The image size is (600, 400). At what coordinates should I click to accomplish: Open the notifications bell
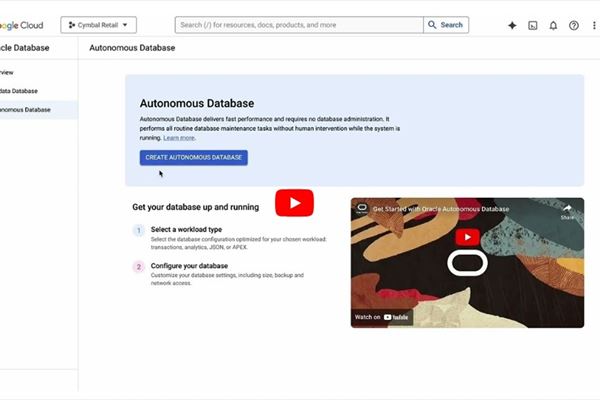pyautogui.click(x=553, y=25)
